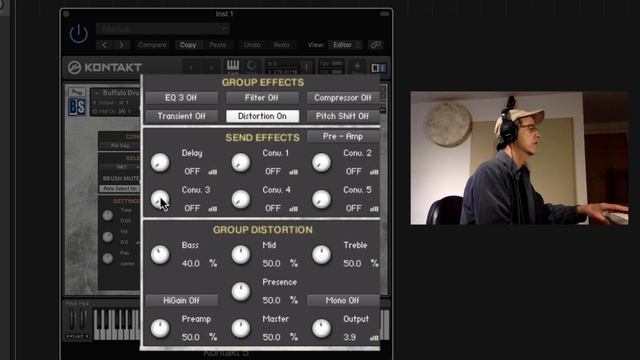The height and width of the screenshot is (360, 640).
Task: Click the Conv. 3 send knob
Action: pos(160,199)
